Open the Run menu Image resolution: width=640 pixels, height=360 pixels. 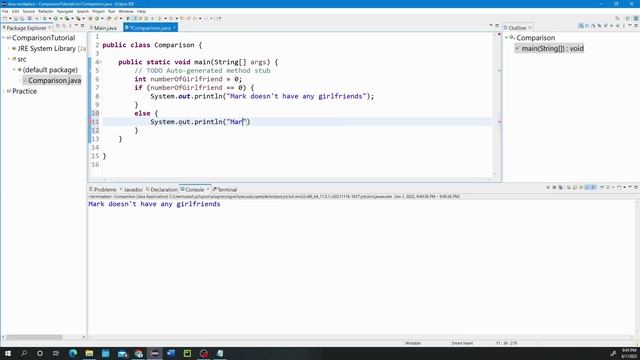(111, 11)
